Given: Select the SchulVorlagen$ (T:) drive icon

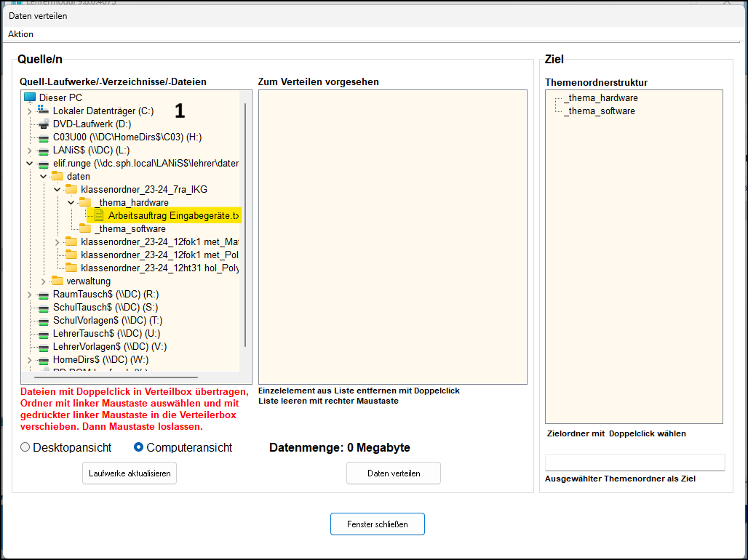Looking at the screenshot, I should [44, 321].
